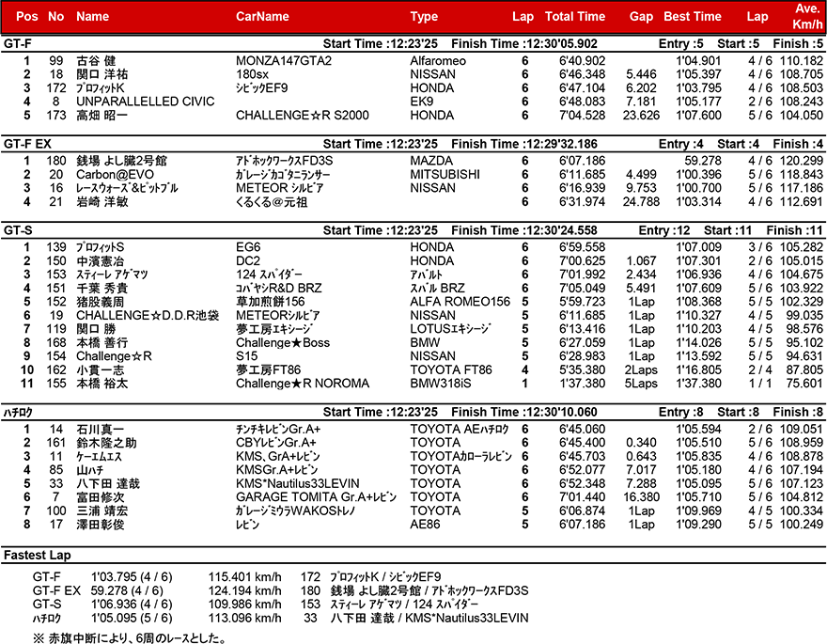Select car name 'くるくる＠元祖'

(272, 202)
